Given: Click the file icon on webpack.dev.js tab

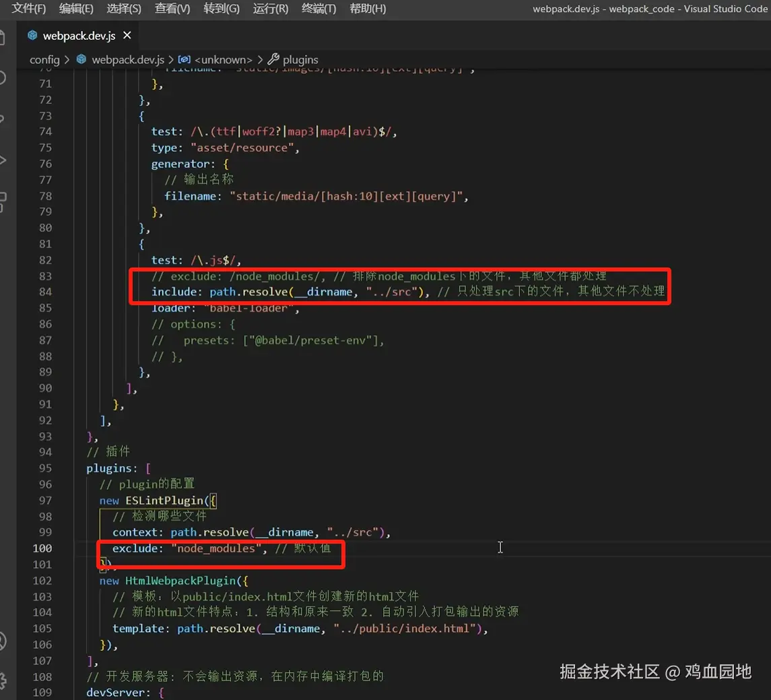Looking at the screenshot, I should 32,35.
